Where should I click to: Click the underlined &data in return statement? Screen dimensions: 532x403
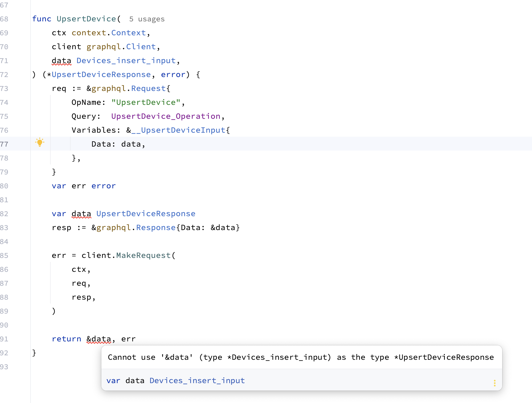click(x=99, y=339)
